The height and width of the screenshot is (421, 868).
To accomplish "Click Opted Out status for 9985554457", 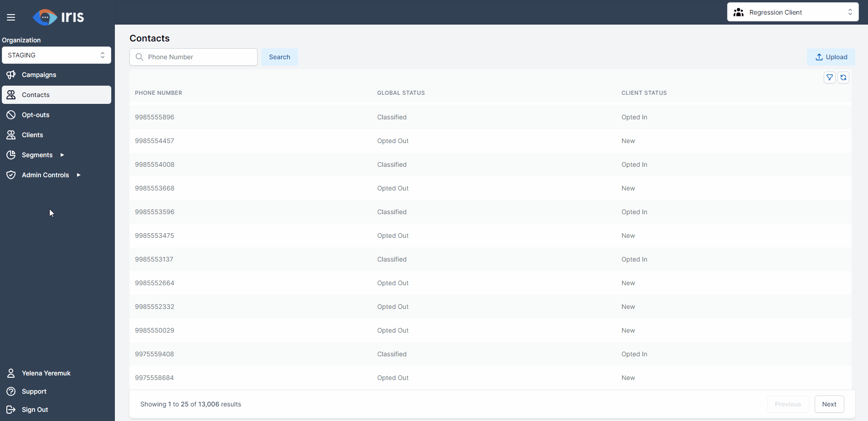I will coord(393,141).
